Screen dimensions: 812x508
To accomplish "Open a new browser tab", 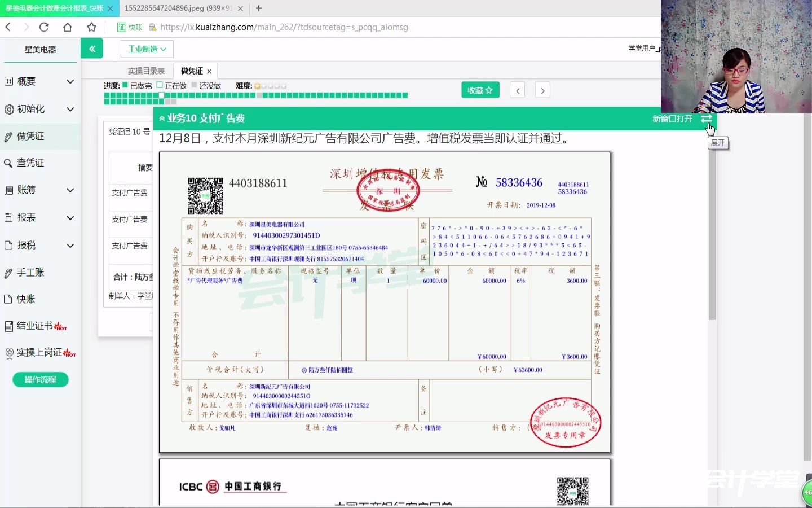I will [259, 8].
